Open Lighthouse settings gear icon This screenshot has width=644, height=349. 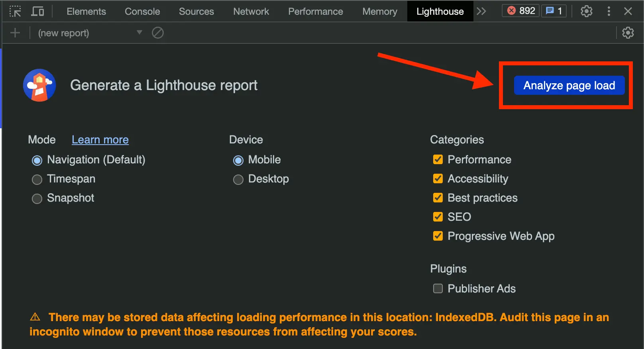pyautogui.click(x=628, y=33)
